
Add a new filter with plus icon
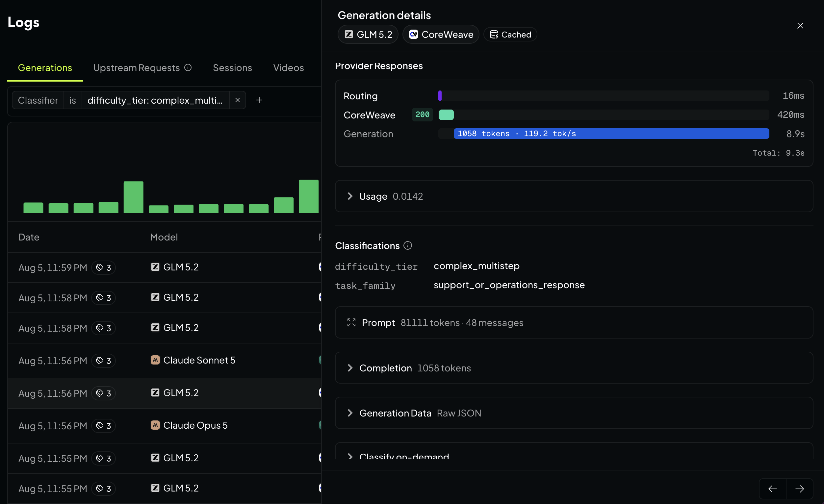[x=259, y=100]
